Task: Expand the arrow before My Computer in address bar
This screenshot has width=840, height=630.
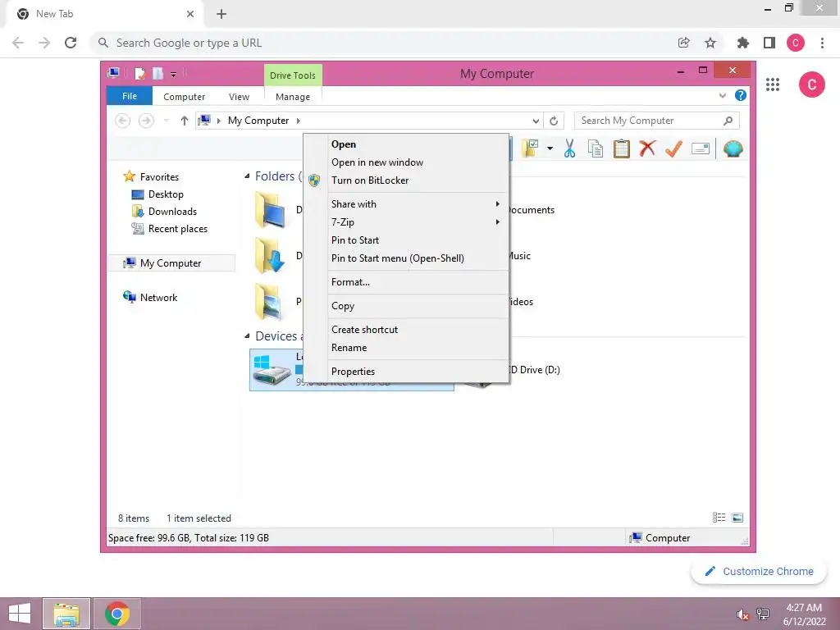Action: click(x=218, y=121)
